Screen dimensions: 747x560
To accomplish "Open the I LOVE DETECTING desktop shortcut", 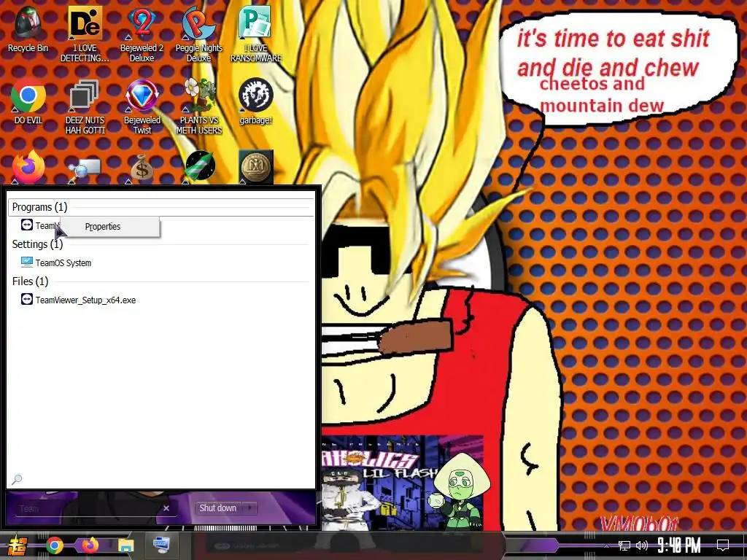I will pos(85,34).
